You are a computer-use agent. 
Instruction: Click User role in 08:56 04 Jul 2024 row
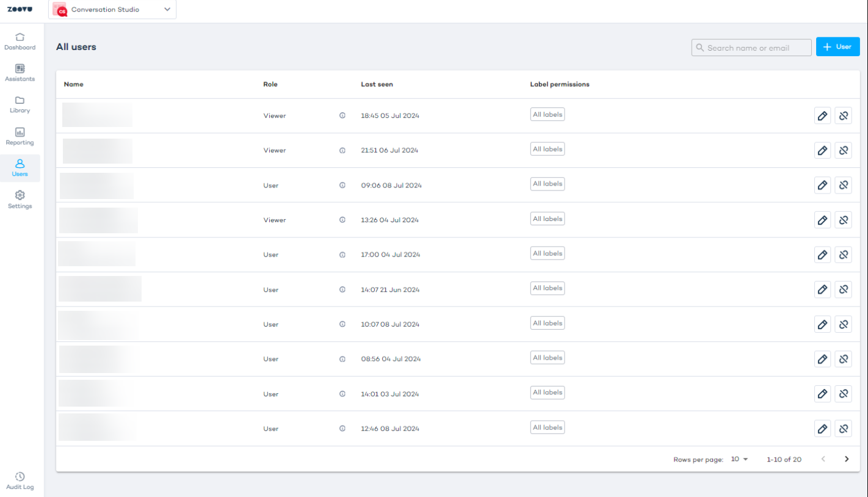(271, 360)
